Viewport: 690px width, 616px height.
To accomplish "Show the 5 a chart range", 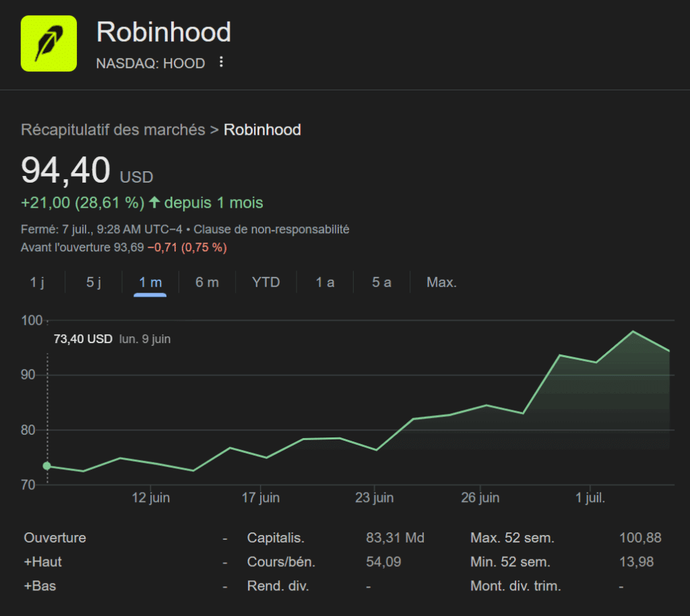I will 381,282.
